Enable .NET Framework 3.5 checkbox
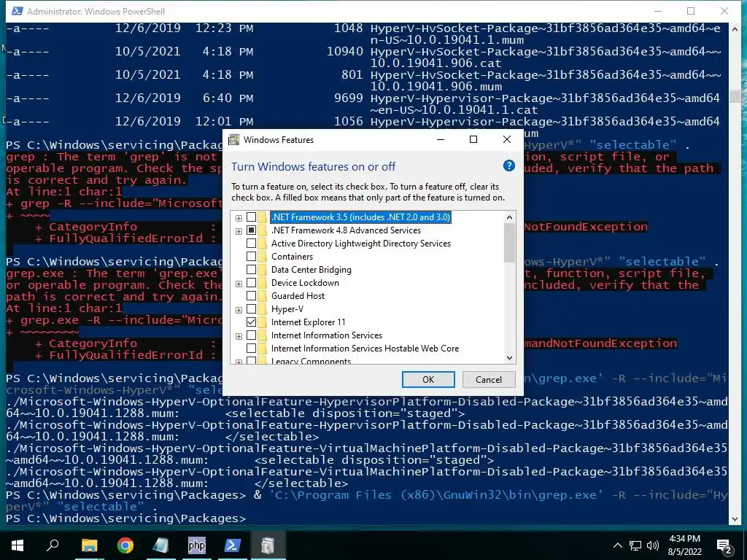This screenshot has width=747, height=560. (251, 217)
